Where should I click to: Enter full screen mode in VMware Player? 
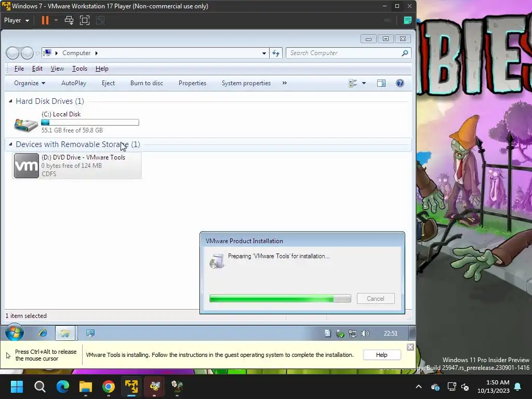[x=85, y=20]
